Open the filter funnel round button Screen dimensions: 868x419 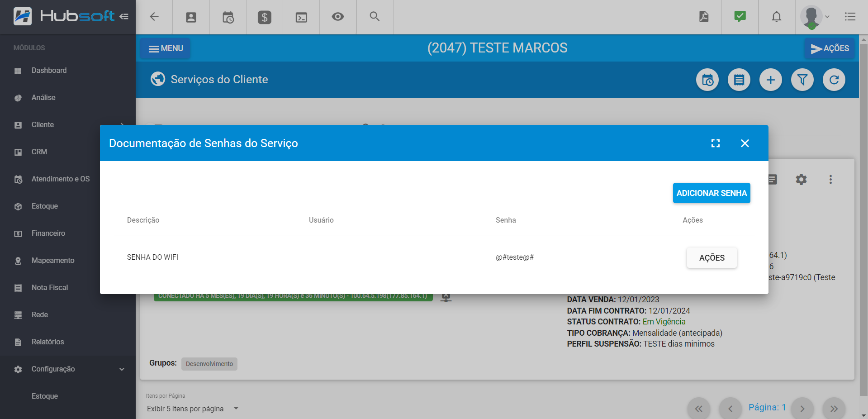click(x=802, y=80)
